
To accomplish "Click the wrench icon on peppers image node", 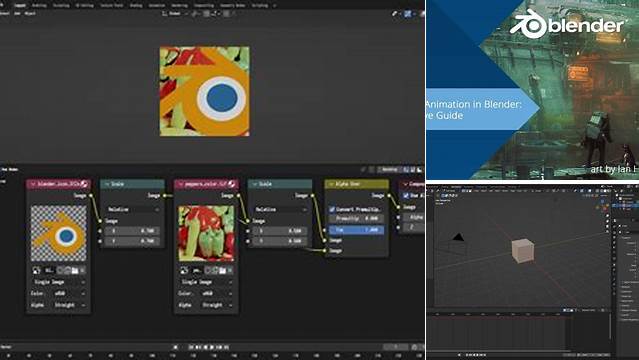I will coord(231,184).
